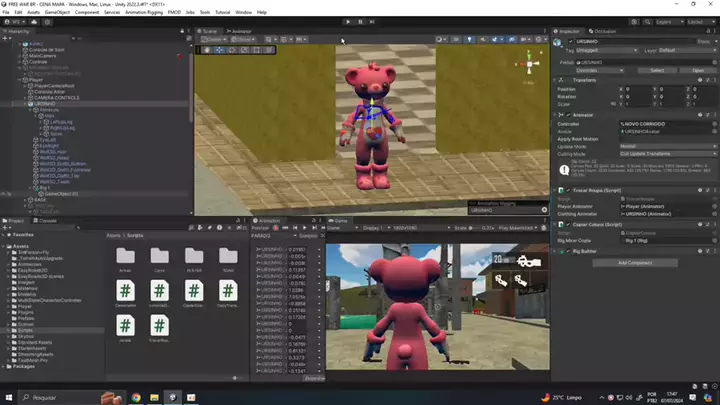
Task: Toggle the URSINHO object active checkbox
Action: click(571, 41)
